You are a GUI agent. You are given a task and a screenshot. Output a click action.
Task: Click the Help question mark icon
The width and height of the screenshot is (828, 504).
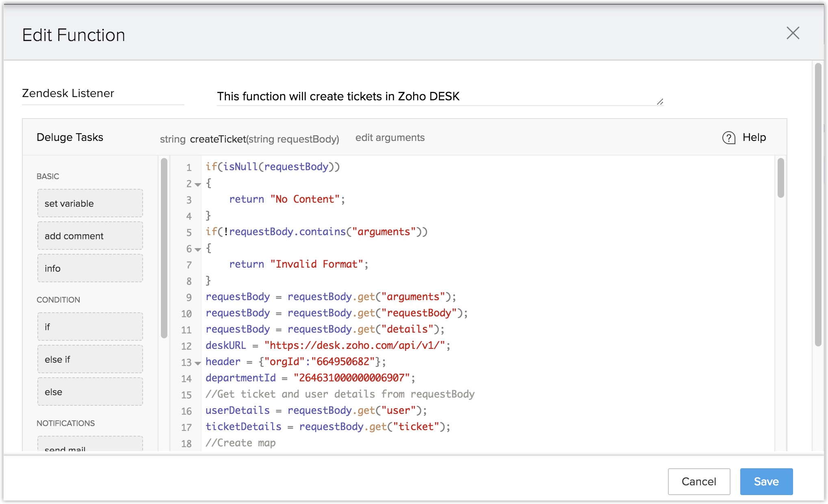(x=728, y=138)
